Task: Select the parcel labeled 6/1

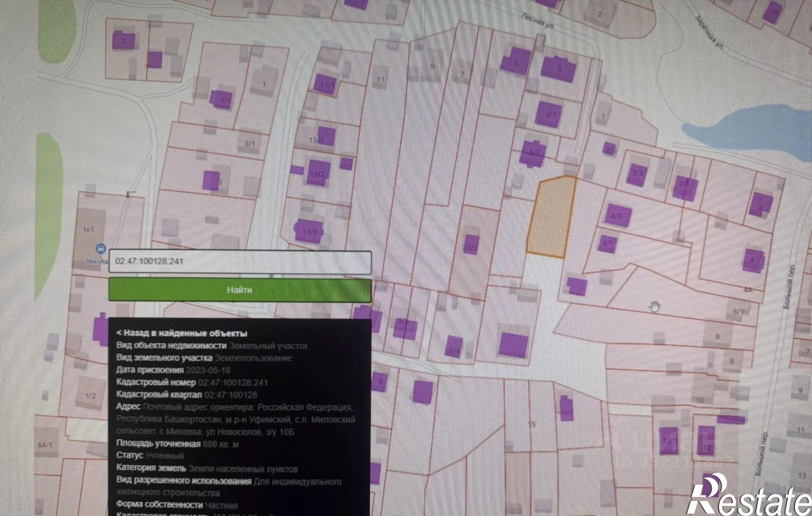Action: pos(739,312)
